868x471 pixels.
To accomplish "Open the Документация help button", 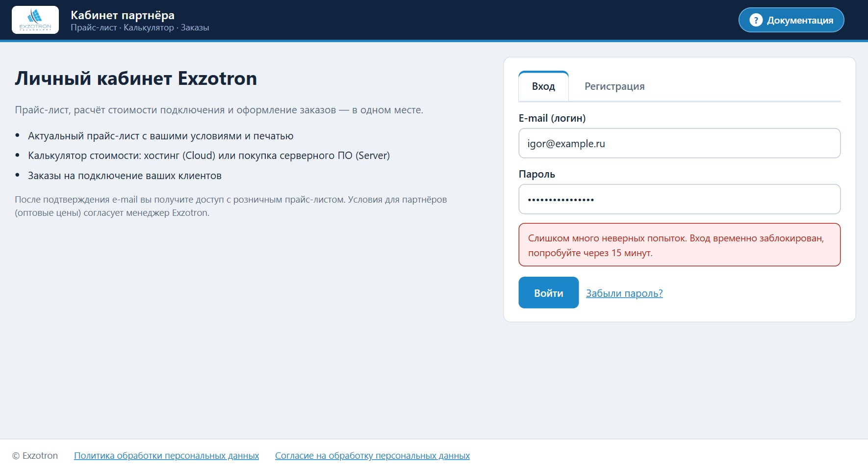I will coord(791,20).
